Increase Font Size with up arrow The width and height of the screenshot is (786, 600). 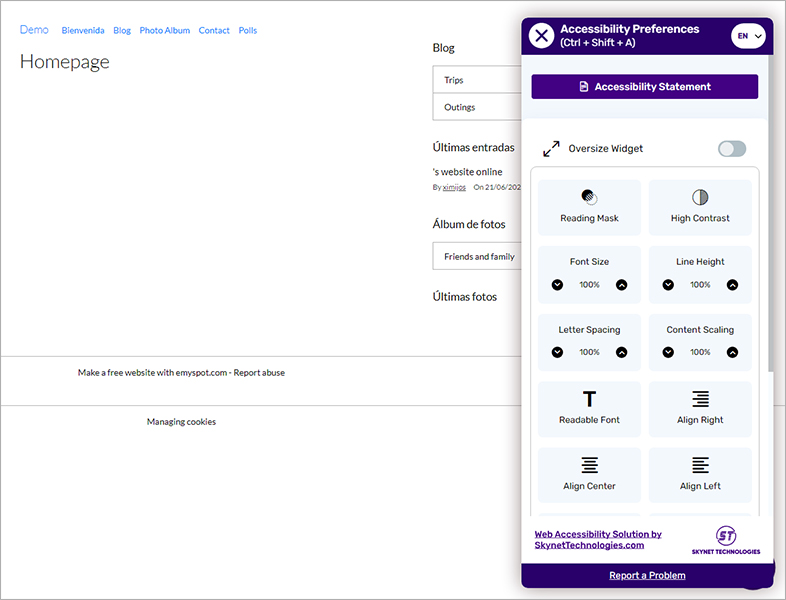tap(622, 285)
